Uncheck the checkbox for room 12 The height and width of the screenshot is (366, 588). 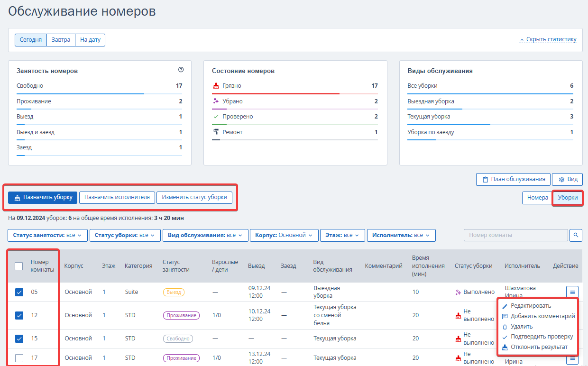19,315
